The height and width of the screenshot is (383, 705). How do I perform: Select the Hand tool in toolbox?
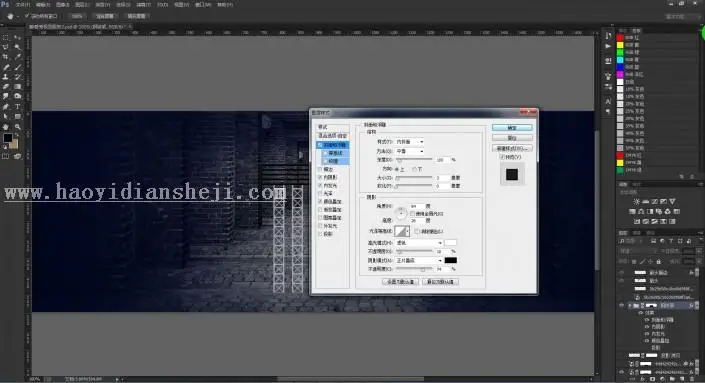(5, 127)
